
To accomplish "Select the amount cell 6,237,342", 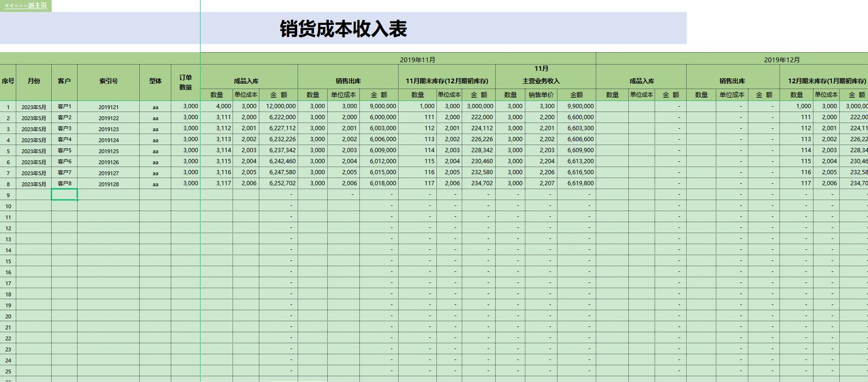I will (278, 150).
